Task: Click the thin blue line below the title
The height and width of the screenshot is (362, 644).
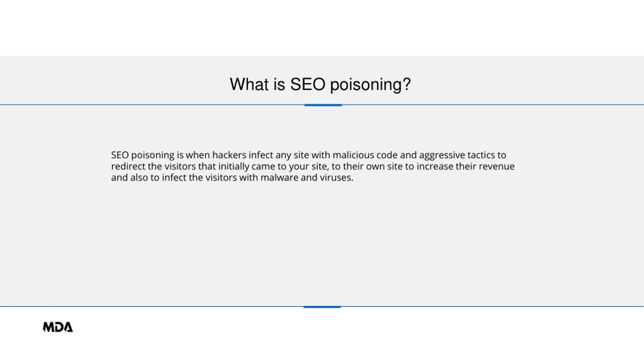Action: 151,105
